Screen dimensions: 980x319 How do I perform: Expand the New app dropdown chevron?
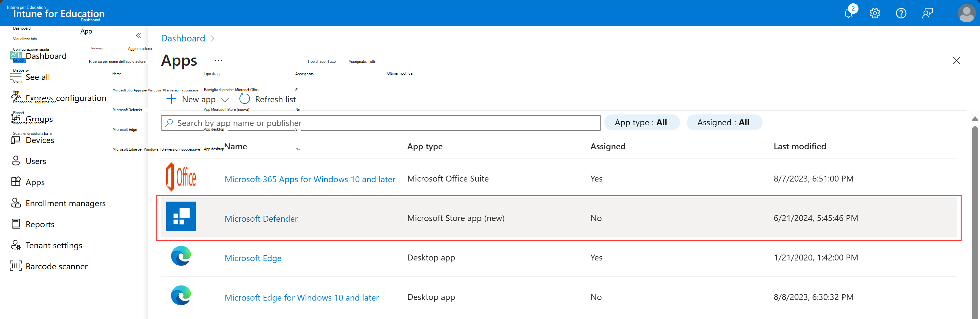point(225,100)
